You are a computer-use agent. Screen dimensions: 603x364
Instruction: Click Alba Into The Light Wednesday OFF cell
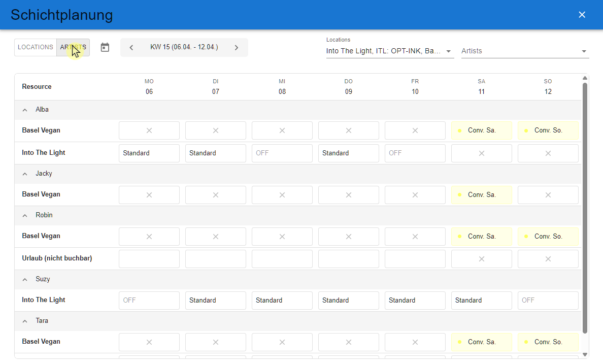coord(282,153)
